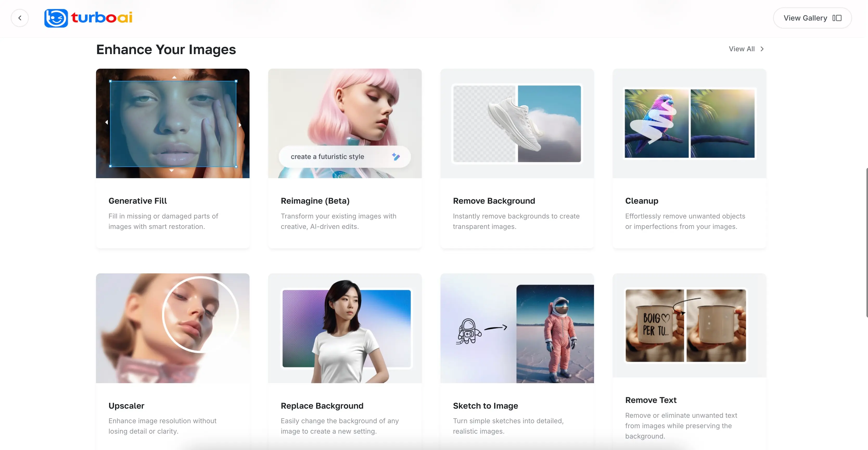Open the Upscaler portrait thumbnail
This screenshot has height=450, width=868.
(x=173, y=328)
